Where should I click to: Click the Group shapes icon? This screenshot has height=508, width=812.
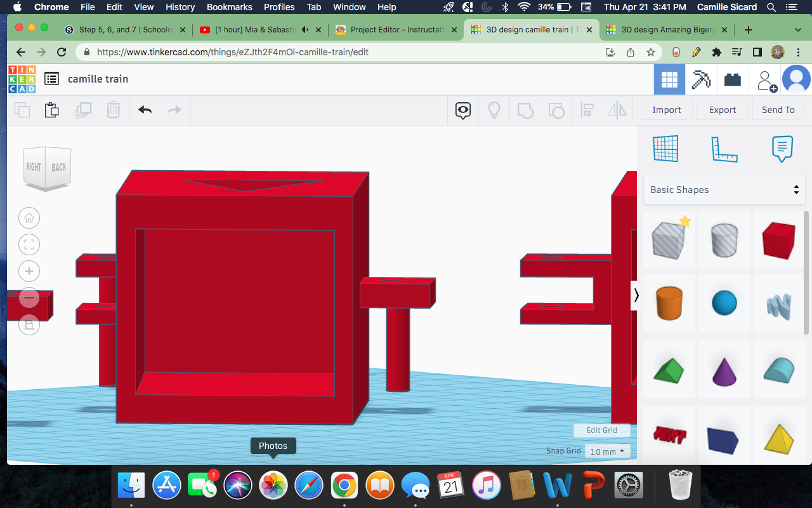tap(525, 110)
